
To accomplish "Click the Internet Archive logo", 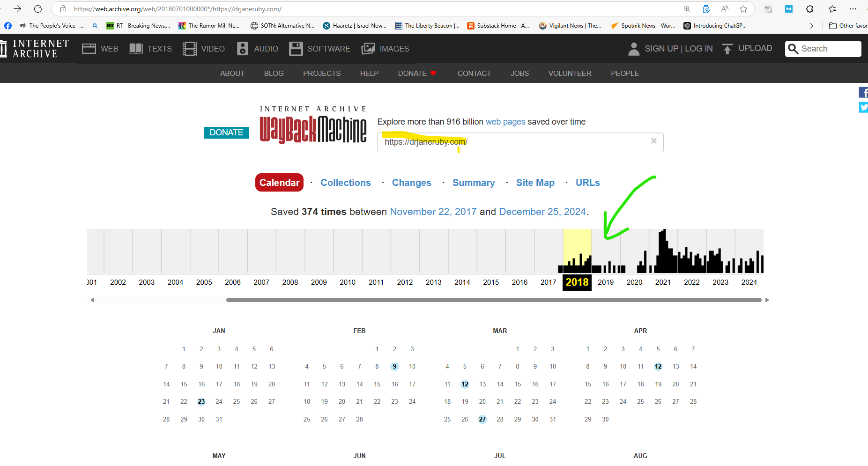I will coord(35,49).
